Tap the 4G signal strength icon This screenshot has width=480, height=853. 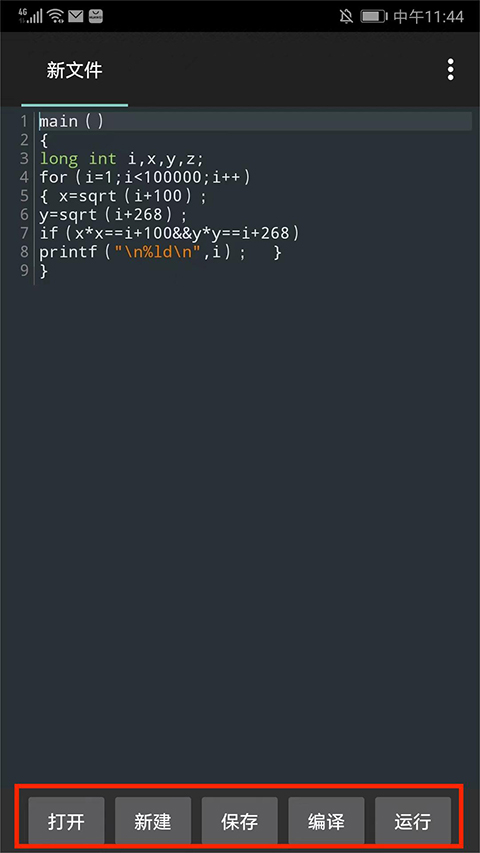(30, 16)
